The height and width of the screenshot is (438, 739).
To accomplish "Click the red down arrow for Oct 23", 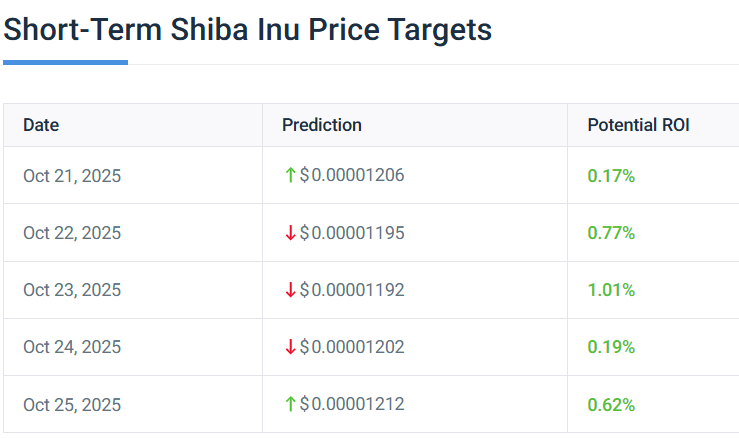I will (x=290, y=290).
